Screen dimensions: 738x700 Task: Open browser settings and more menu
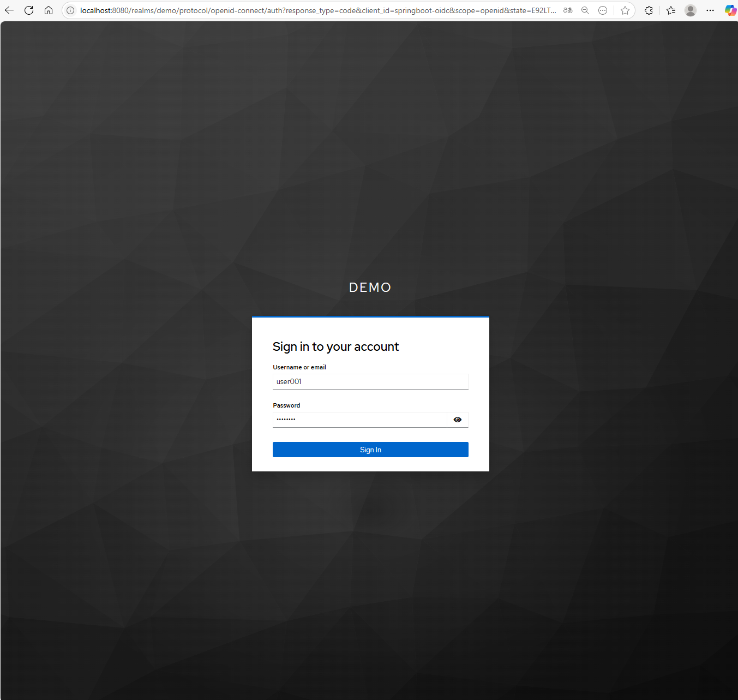(x=710, y=10)
